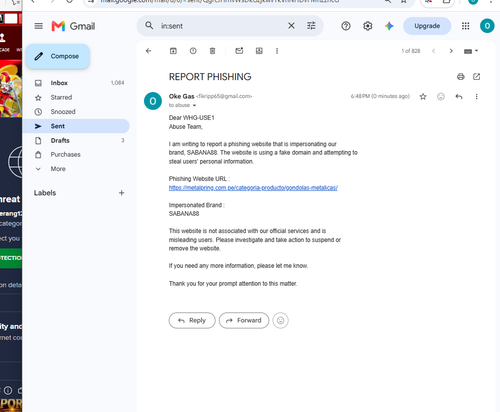Archive this email using the toolbar icon

(173, 51)
